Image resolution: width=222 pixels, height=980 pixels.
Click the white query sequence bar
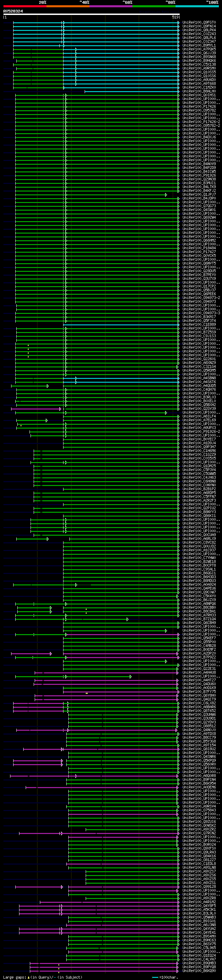92,15
